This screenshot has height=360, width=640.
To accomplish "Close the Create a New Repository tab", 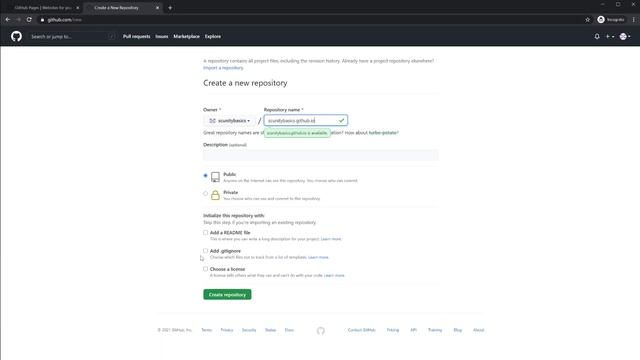I will click(x=157, y=8).
